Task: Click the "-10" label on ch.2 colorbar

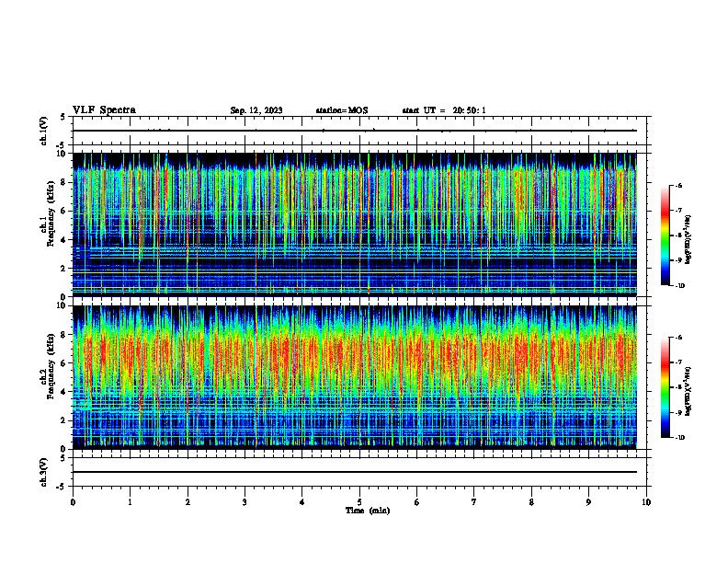Action: (680, 438)
